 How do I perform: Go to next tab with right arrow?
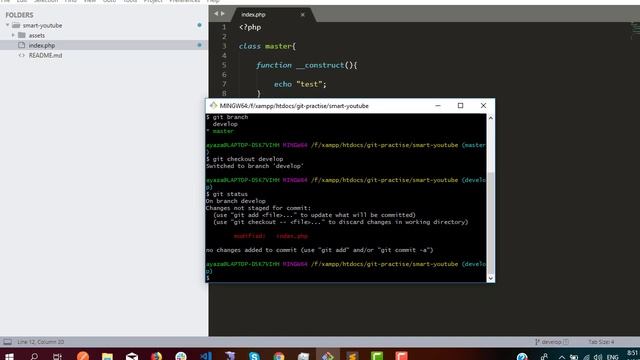(223, 14)
